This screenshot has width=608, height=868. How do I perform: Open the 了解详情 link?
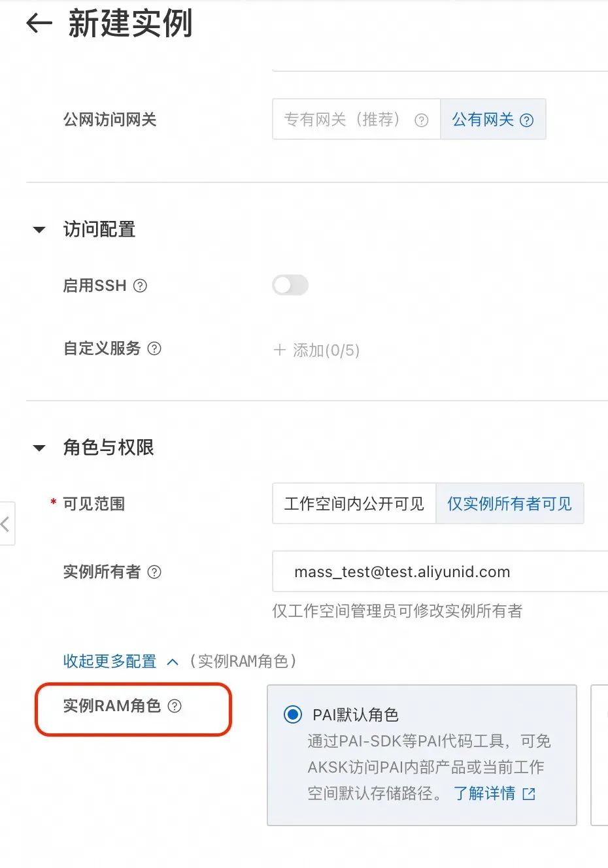[484, 793]
